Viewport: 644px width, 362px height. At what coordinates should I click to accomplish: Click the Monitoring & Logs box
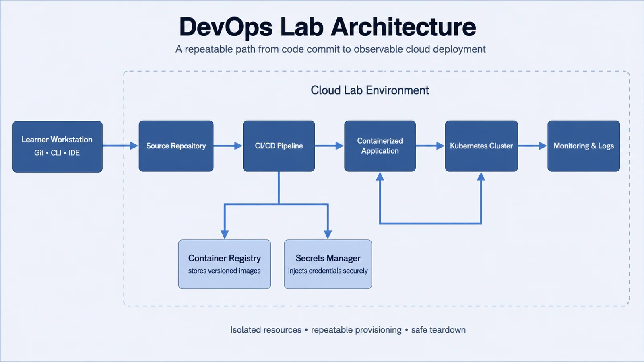pos(584,146)
